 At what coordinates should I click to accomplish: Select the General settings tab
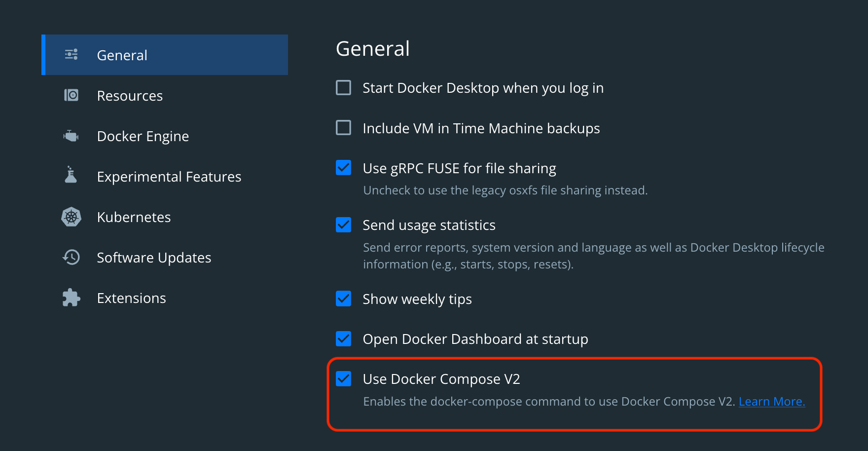click(x=165, y=55)
